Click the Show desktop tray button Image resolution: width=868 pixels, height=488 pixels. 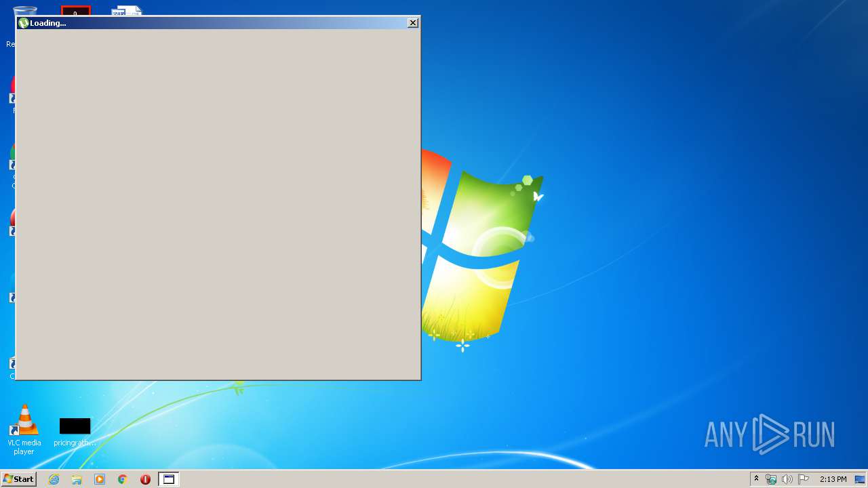860,479
